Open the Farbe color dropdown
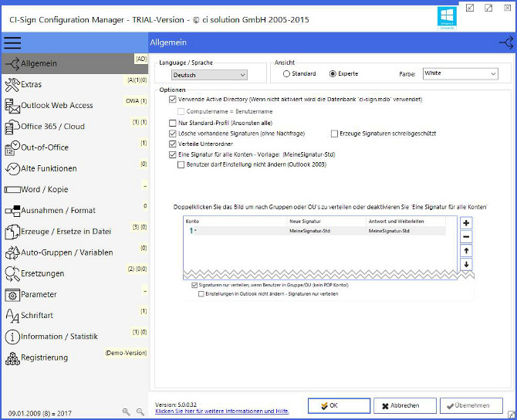Screen dimensions: 517x420 [460, 74]
